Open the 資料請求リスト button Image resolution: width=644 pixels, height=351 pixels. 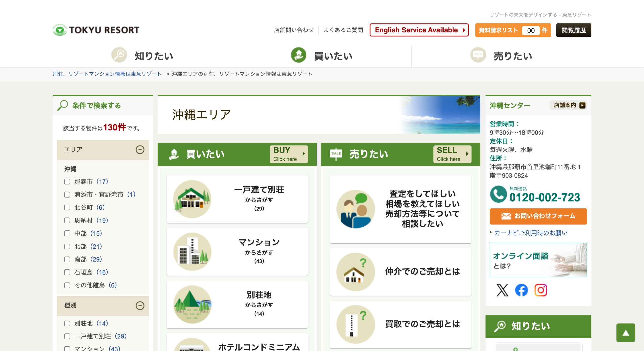[x=513, y=30]
